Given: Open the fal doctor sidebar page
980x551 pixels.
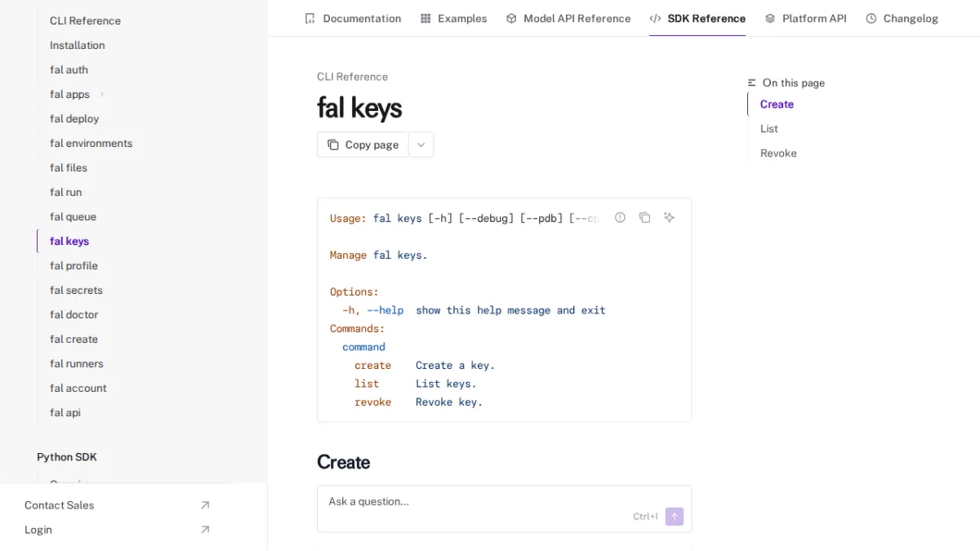Looking at the screenshot, I should (x=74, y=314).
